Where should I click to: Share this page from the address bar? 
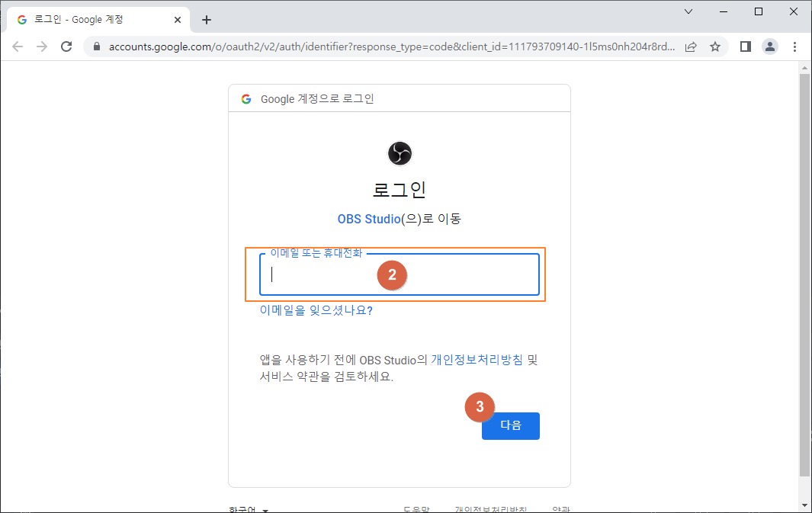pyautogui.click(x=691, y=46)
